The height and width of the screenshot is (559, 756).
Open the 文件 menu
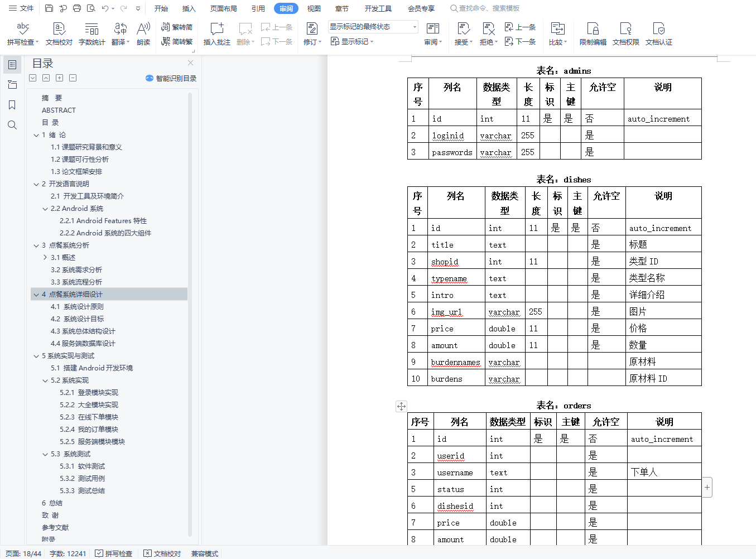pos(21,8)
